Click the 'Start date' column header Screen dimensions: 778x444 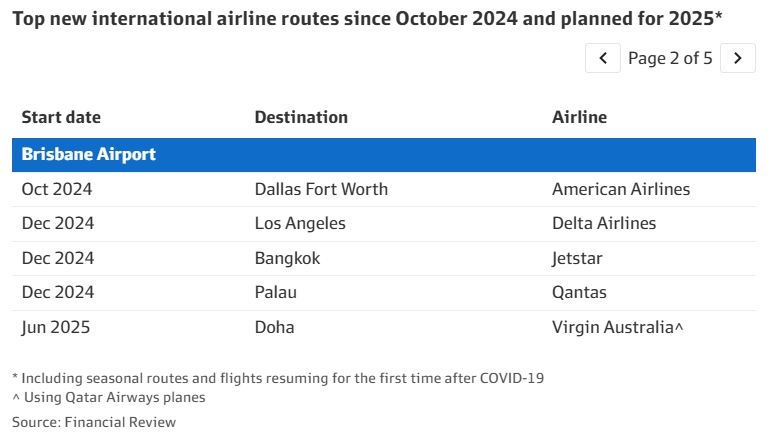coord(61,117)
